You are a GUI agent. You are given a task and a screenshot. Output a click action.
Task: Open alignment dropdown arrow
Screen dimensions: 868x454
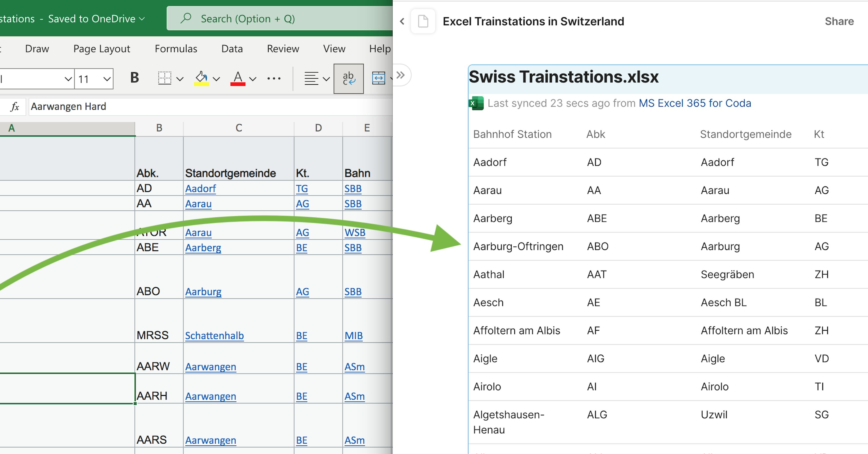pos(326,79)
